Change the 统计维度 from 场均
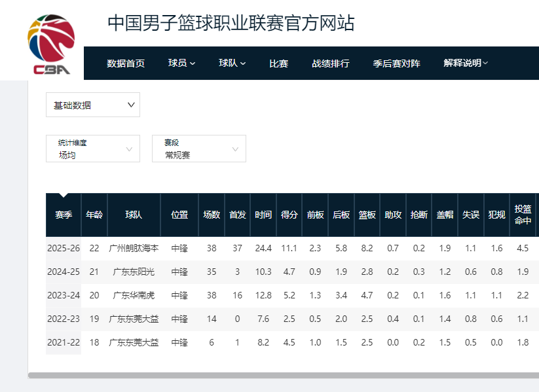The width and height of the screenshot is (539, 392). 92,149
